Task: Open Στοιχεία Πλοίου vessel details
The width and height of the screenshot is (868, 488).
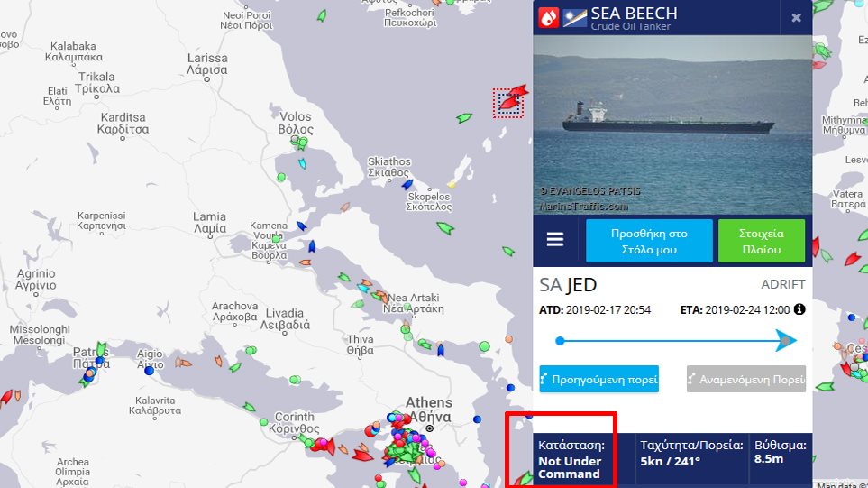Action: click(761, 241)
